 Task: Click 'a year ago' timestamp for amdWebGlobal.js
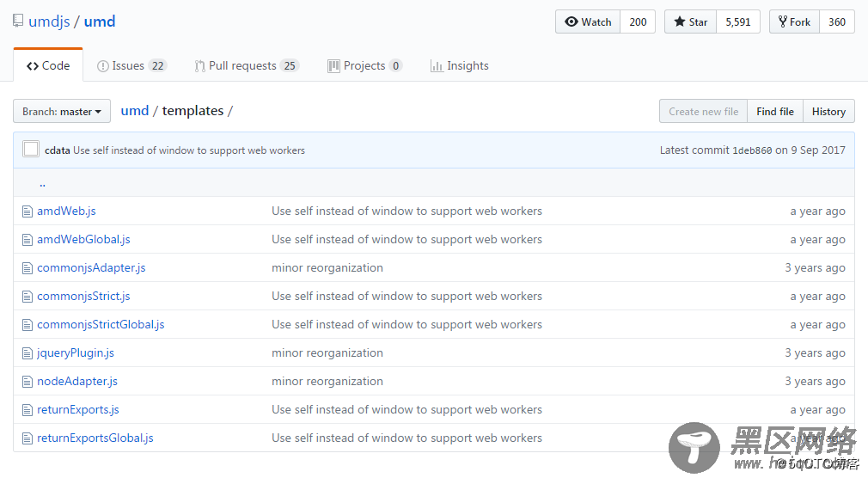point(817,239)
